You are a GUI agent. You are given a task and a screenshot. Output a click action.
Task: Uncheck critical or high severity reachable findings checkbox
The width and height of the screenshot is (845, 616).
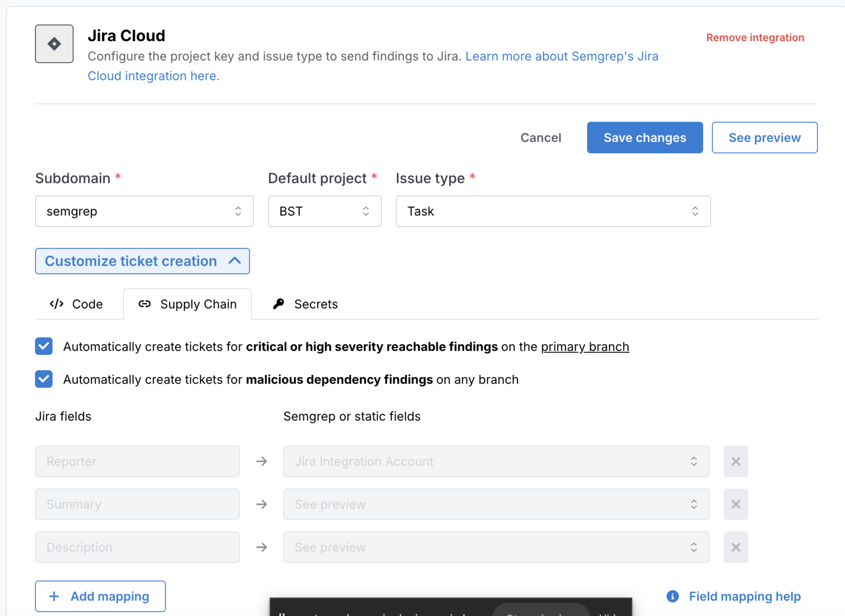pos(44,347)
